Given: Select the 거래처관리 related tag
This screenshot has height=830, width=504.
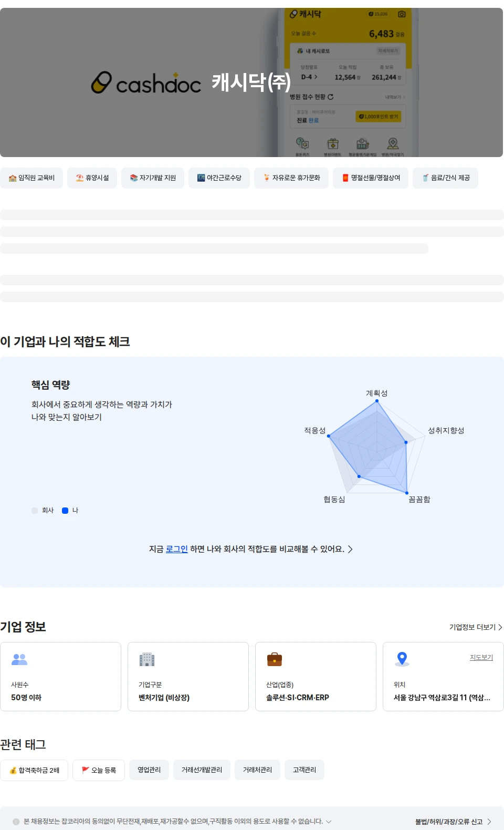Looking at the screenshot, I should [257, 770].
